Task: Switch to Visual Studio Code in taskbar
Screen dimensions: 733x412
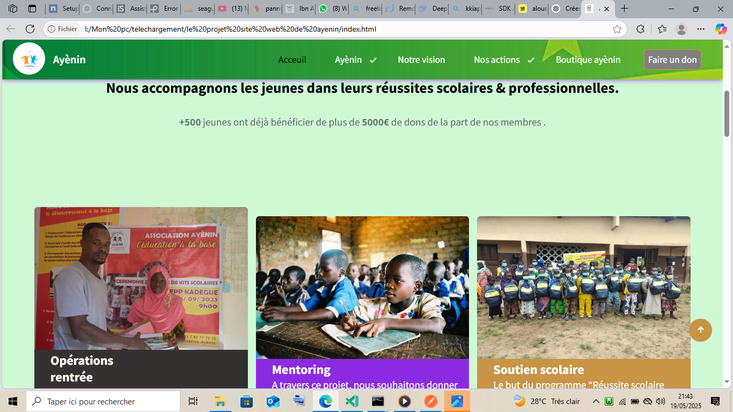Action: click(352, 401)
